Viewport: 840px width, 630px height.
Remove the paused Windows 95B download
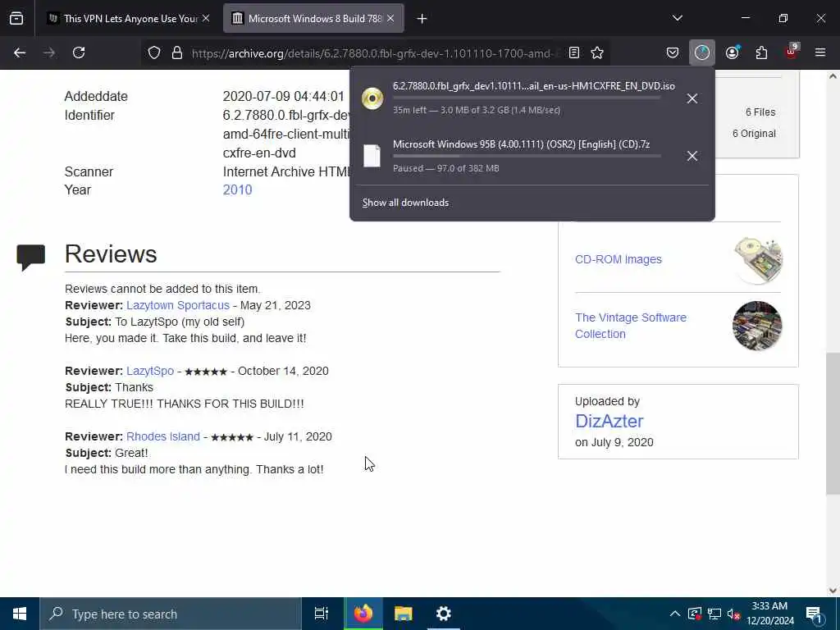pos(692,156)
